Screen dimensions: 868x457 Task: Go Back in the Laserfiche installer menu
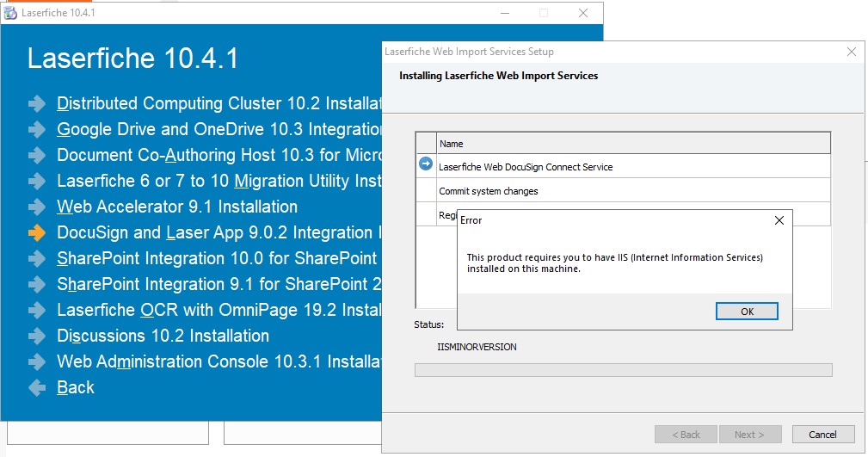click(76, 388)
